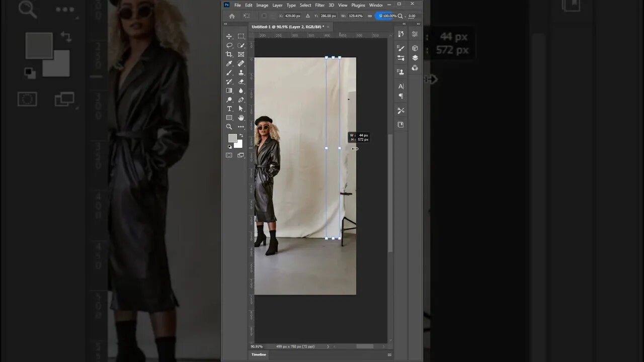Toggle relative positioning triangle icon

pos(308,16)
